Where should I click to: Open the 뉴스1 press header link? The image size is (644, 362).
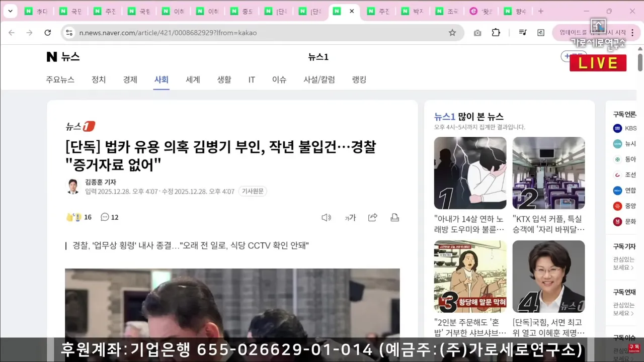318,57
